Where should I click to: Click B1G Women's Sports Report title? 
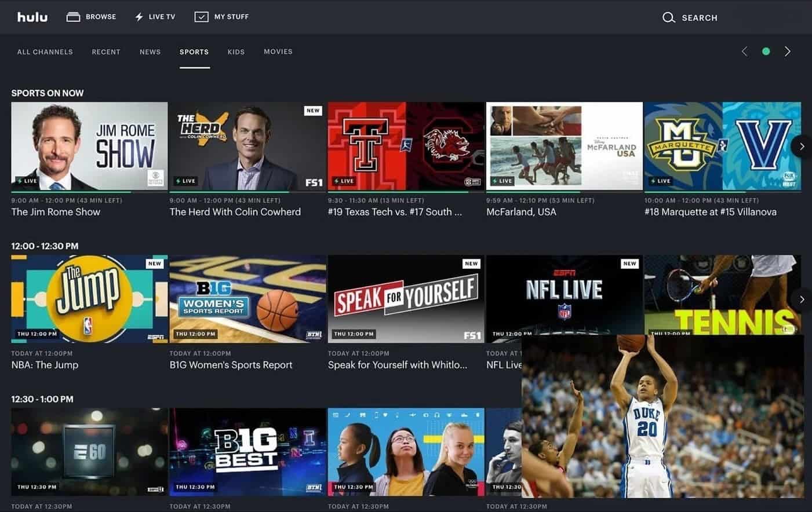[231, 365]
